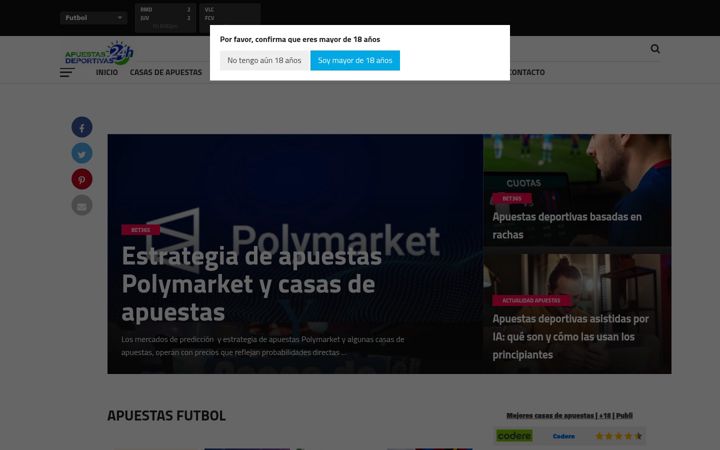Expand the Futbol sport dropdown
Screen dimensions: 720x450
(x=94, y=18)
